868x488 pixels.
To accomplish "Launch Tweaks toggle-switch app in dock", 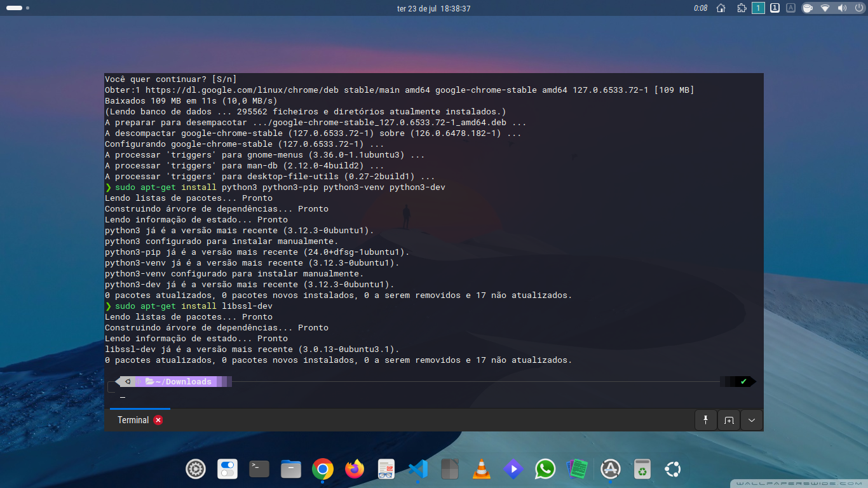I will coord(227,470).
